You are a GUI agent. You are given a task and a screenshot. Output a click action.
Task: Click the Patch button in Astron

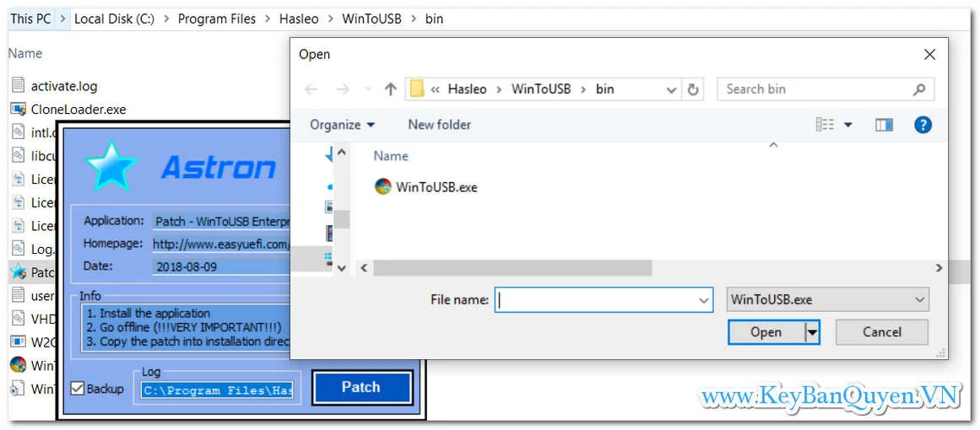coord(361,388)
